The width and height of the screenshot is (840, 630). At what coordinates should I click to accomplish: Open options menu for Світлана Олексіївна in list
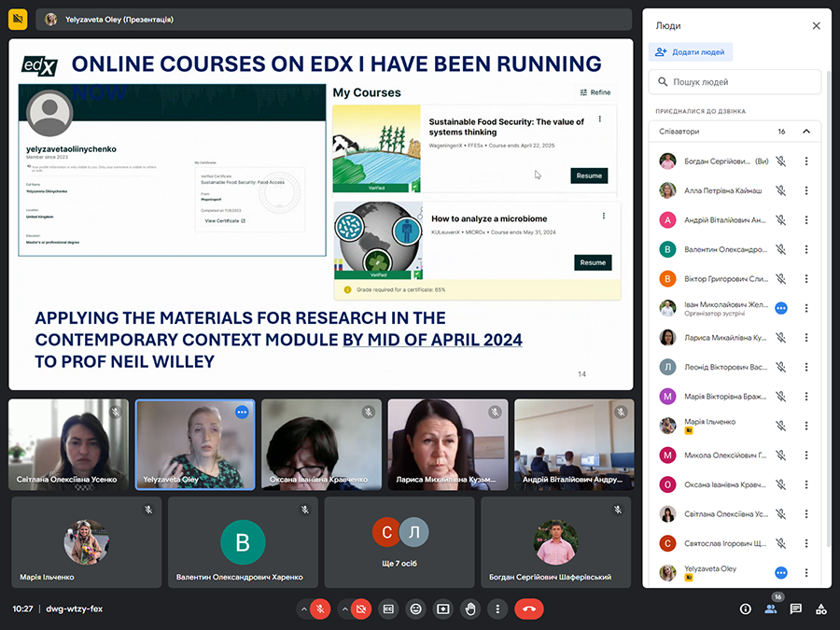[806, 514]
